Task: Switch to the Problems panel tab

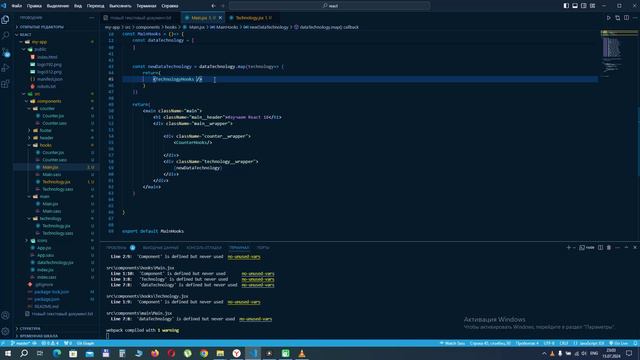Action: click(120, 247)
